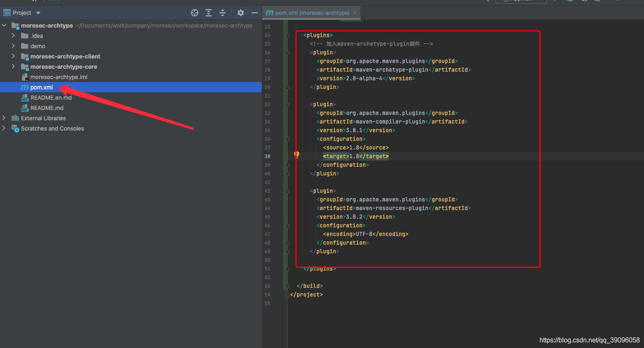
Task: Click the maven-archetype-plugin comment line
Action: (x=372, y=44)
